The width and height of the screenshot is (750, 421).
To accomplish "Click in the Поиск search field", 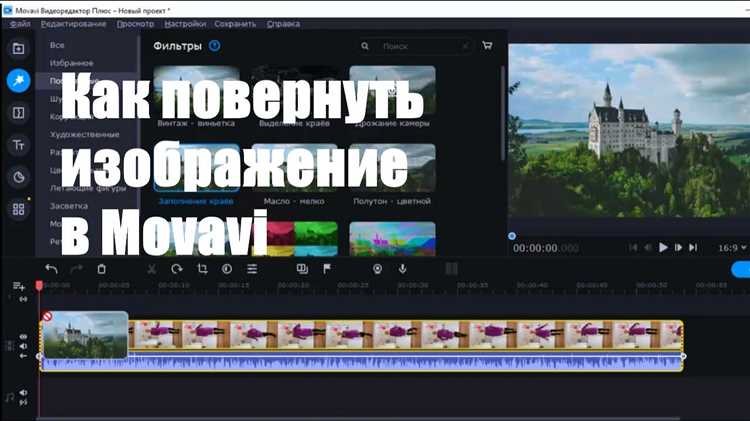I will click(422, 46).
